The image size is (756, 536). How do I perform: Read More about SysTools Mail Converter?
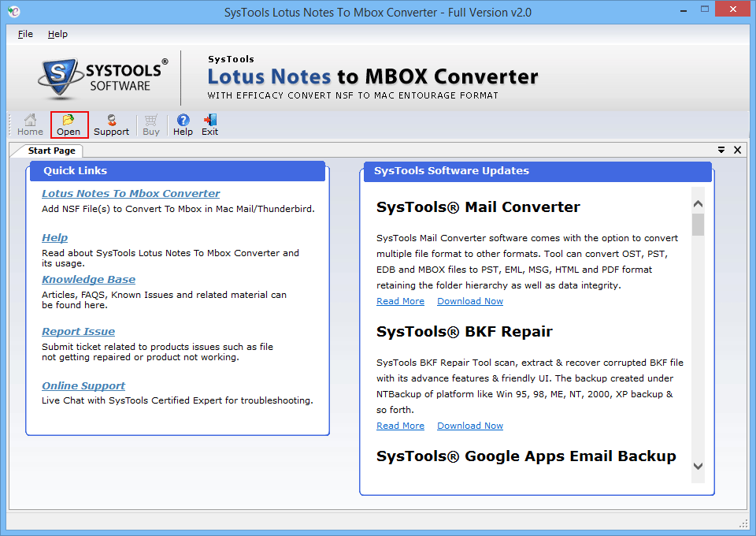[x=400, y=301]
